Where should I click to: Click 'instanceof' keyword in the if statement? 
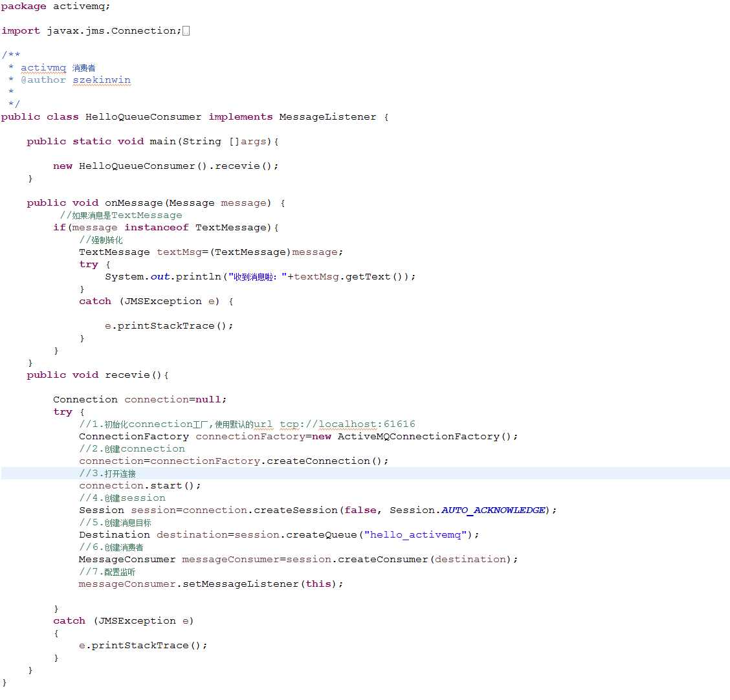157,228
